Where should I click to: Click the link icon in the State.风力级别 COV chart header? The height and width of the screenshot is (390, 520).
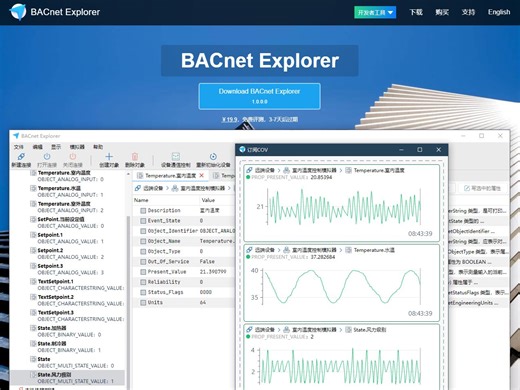(x=249, y=329)
